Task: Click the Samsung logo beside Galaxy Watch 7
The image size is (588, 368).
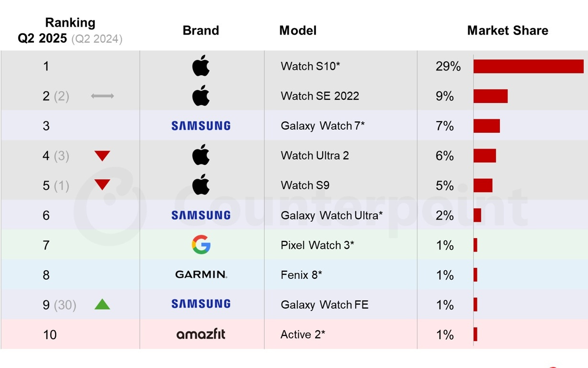Action: tap(201, 126)
